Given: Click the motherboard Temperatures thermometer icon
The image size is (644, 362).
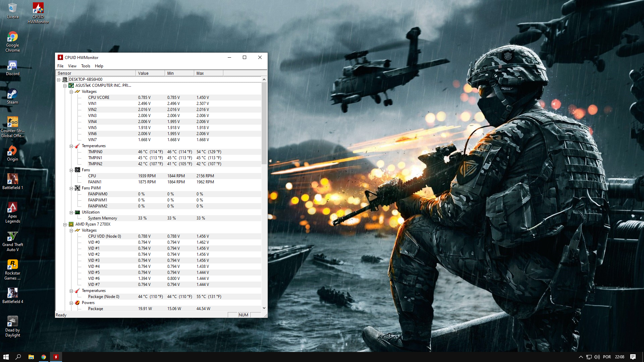Looking at the screenshot, I should [77, 146].
